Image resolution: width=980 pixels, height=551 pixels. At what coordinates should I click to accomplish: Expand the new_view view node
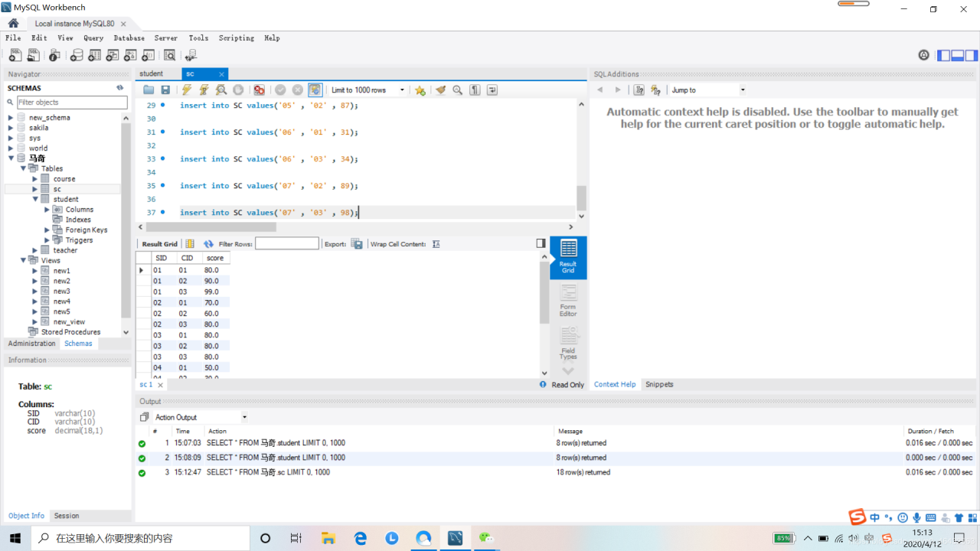click(35, 322)
